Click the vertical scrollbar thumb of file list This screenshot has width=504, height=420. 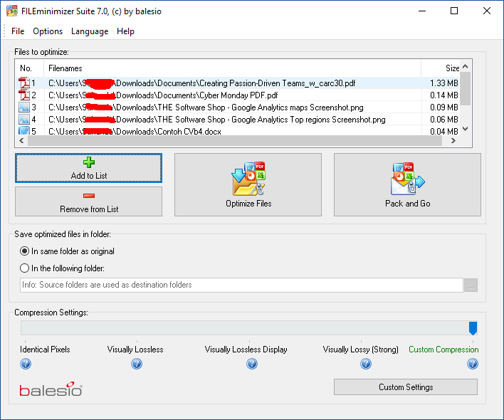pos(466,89)
